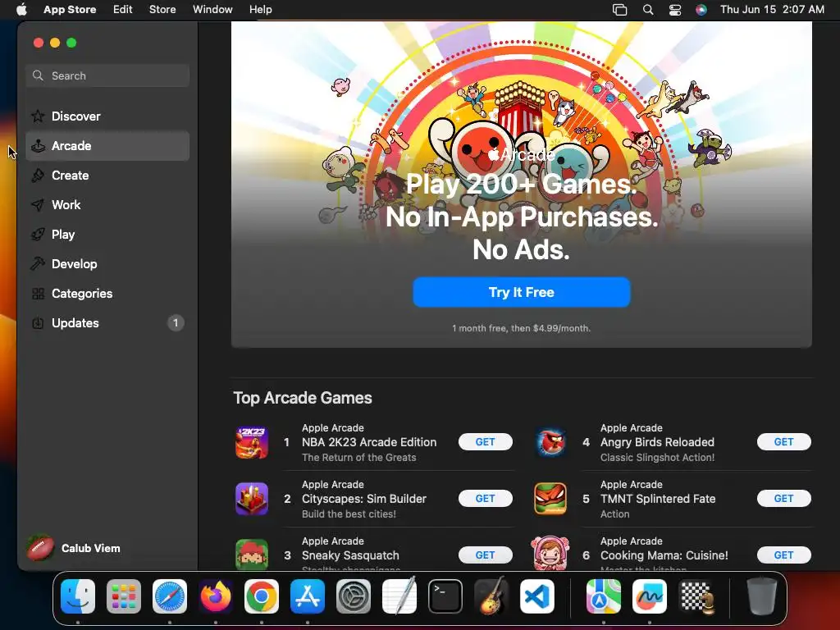Open the Discover section star icon
Viewport: 840px width, 630px height.
[38, 116]
